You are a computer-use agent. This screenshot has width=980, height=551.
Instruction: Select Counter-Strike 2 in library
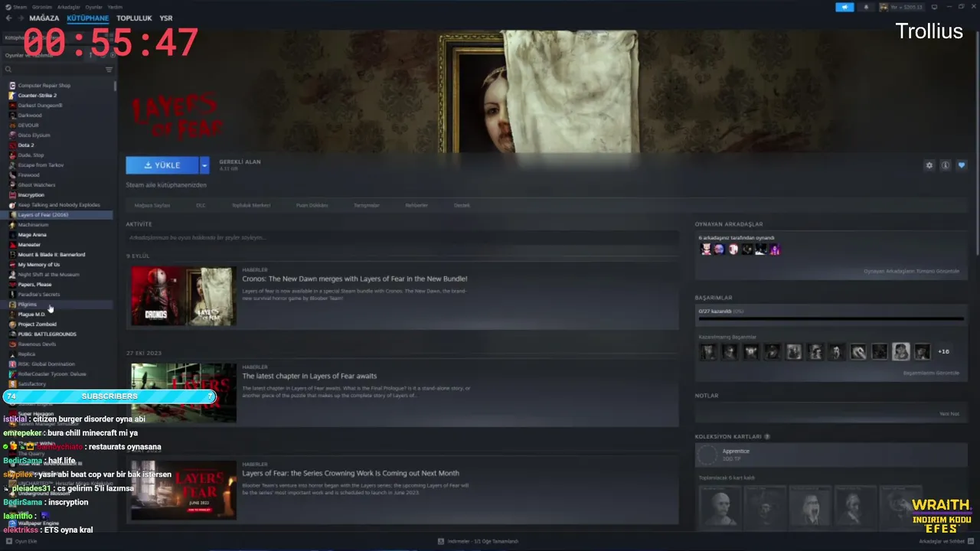click(37, 96)
